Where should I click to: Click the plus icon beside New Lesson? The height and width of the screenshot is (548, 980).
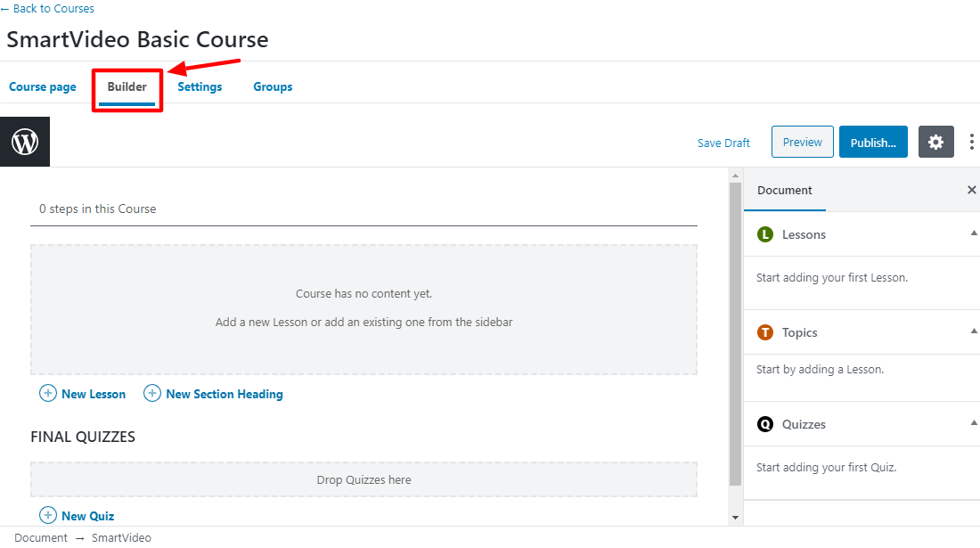tap(48, 394)
